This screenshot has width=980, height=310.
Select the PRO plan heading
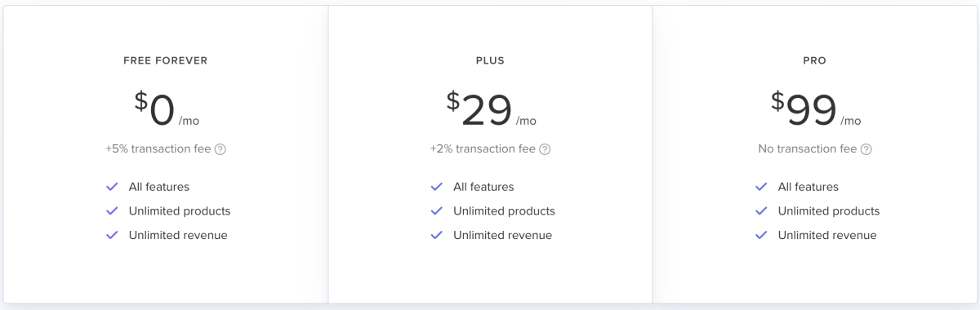tap(815, 60)
